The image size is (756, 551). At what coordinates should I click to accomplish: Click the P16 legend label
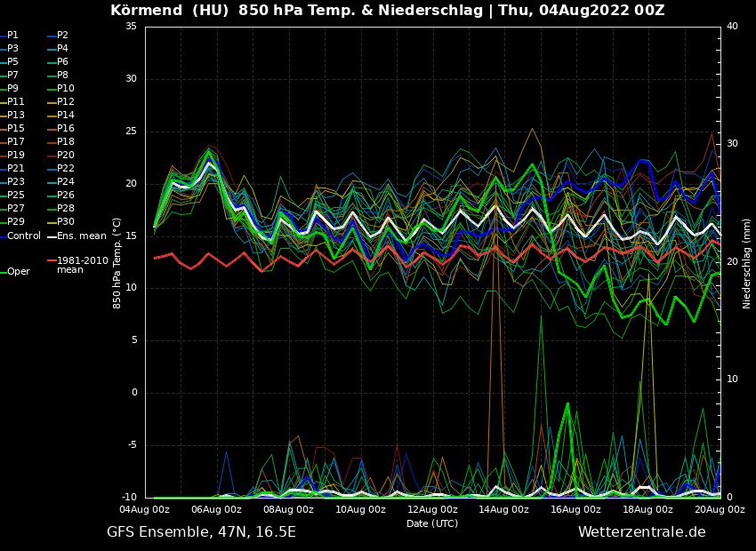[x=65, y=129]
